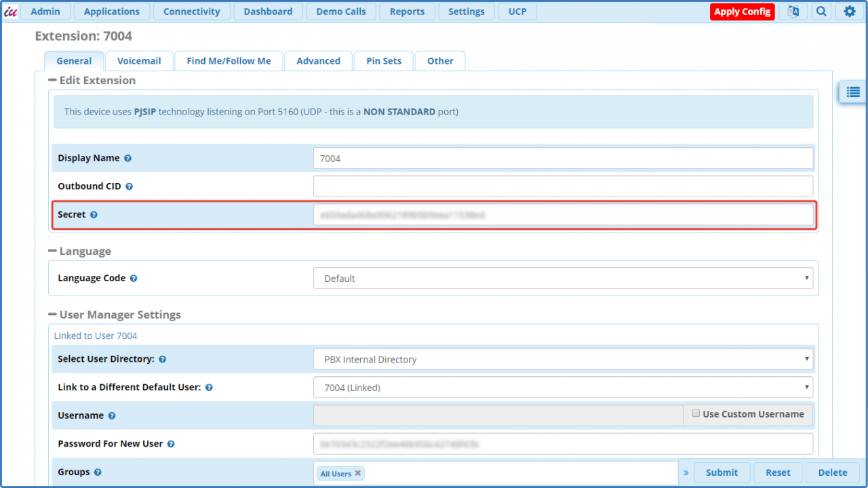Open the Connectivity menu
The image size is (868, 488).
coord(191,12)
